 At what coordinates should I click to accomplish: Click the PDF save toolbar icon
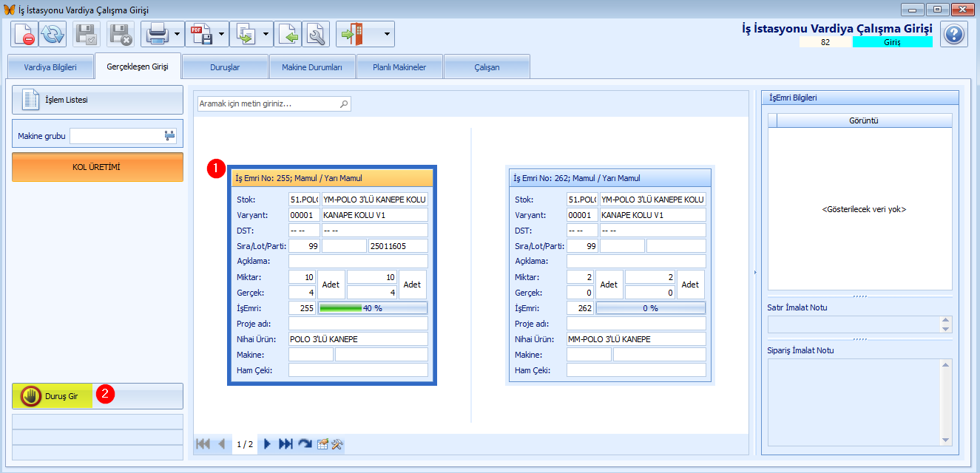(200, 34)
